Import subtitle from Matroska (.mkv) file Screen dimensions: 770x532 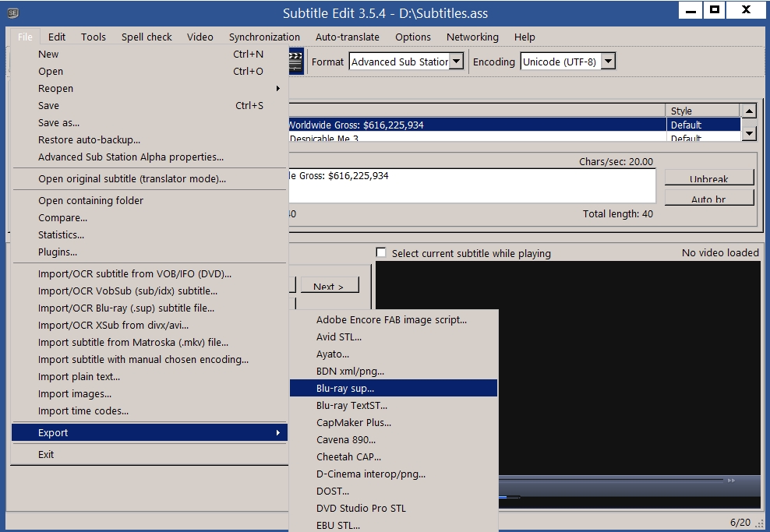tap(150, 343)
